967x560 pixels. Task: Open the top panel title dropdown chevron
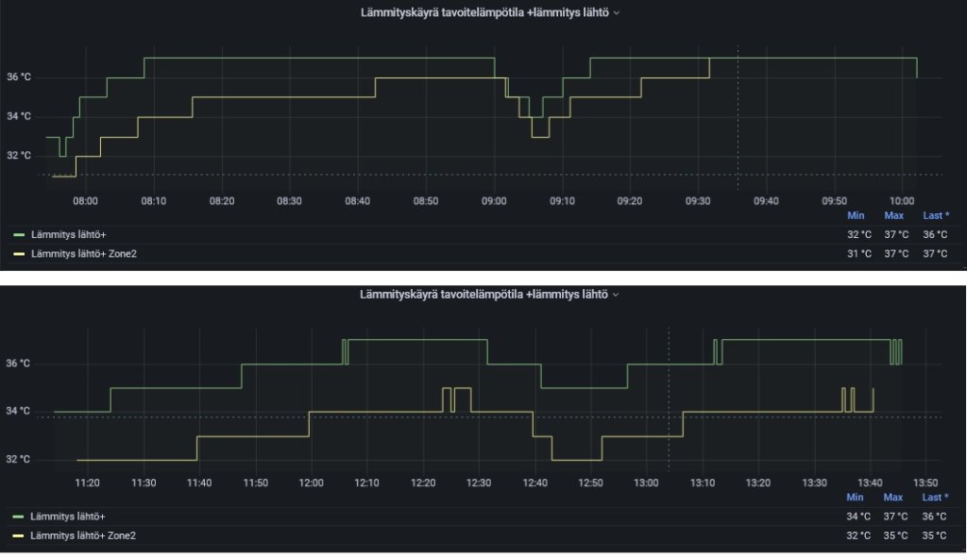[616, 13]
